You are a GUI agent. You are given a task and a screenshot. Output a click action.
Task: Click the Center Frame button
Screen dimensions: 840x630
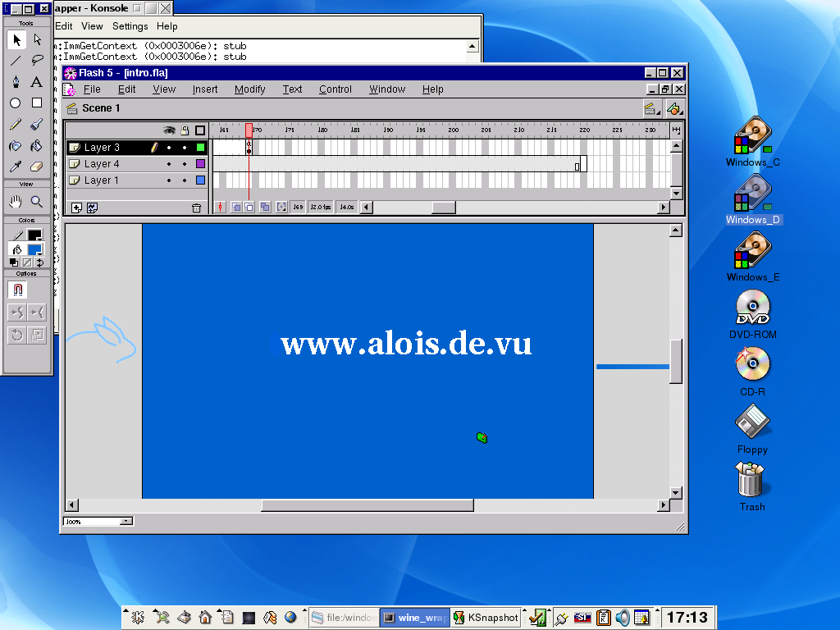[220, 207]
